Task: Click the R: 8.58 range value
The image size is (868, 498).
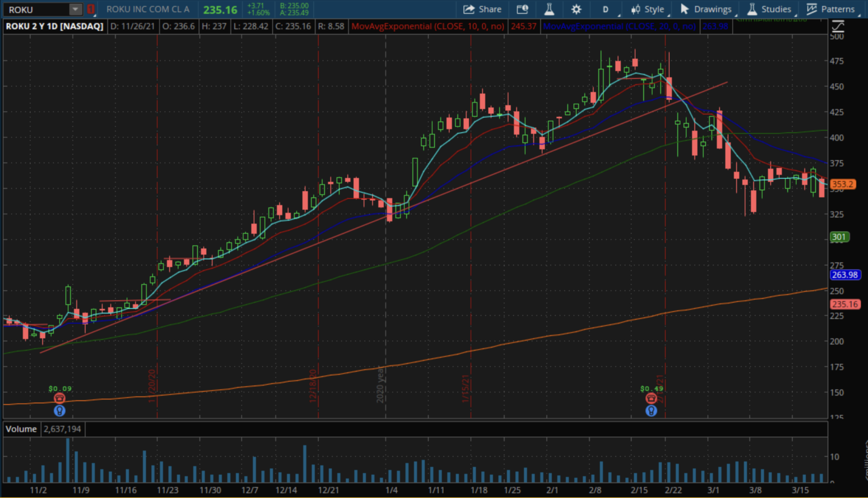Action: tap(330, 26)
